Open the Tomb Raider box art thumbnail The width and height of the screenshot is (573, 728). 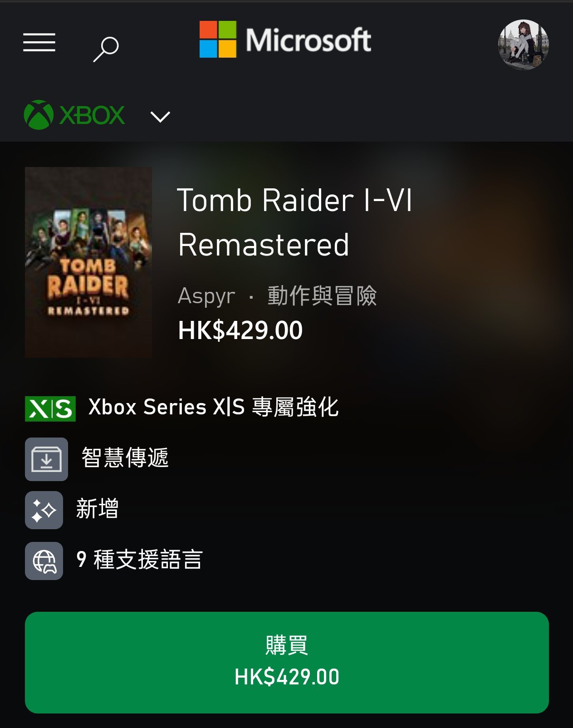(x=88, y=262)
